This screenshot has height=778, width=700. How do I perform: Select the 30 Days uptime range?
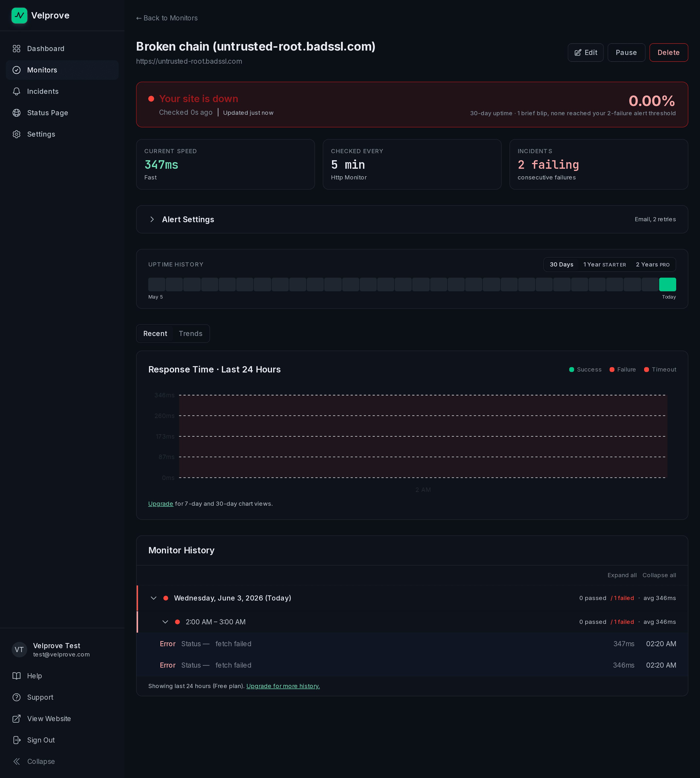(561, 264)
